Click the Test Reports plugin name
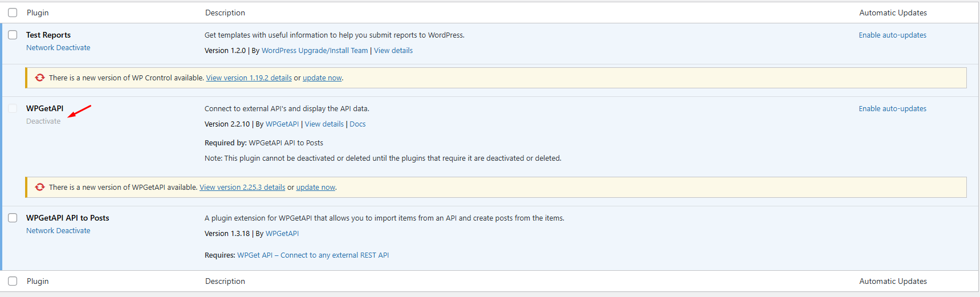This screenshot has width=980, height=297. (48, 35)
